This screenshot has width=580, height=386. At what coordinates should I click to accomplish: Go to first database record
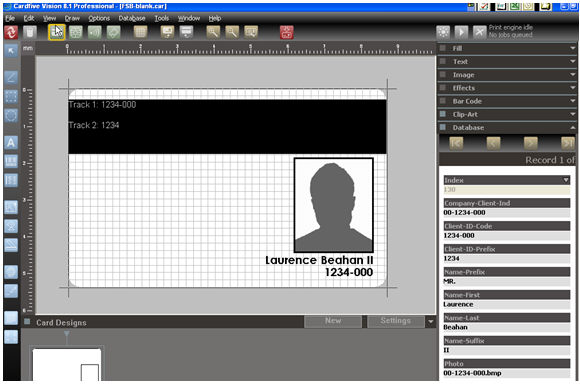click(456, 143)
